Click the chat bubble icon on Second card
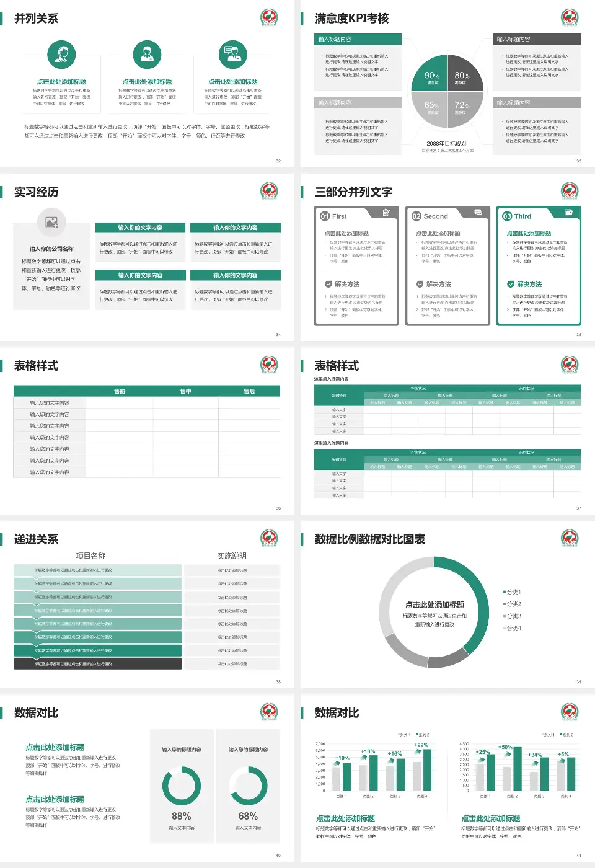595x868 pixels. (478, 213)
